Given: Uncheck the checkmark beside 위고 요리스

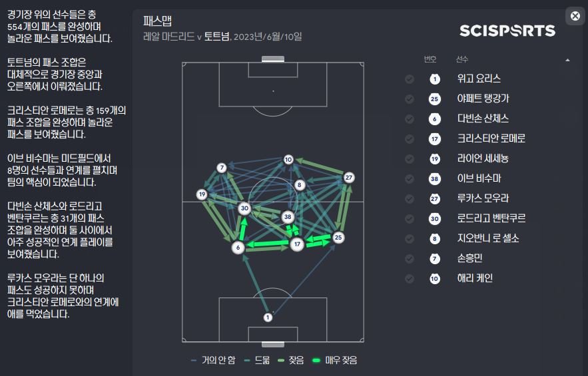Looking at the screenshot, I should [410, 79].
